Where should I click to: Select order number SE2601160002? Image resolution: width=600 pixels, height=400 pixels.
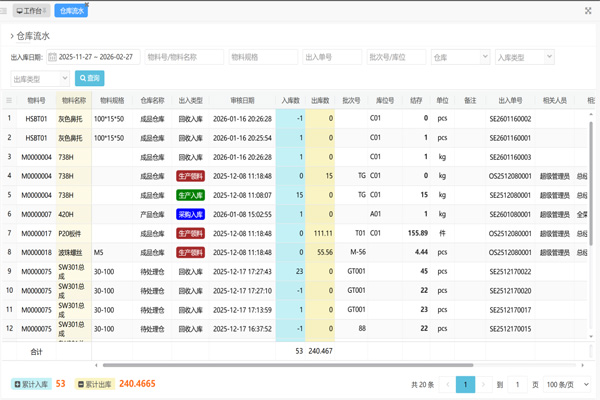pos(510,119)
